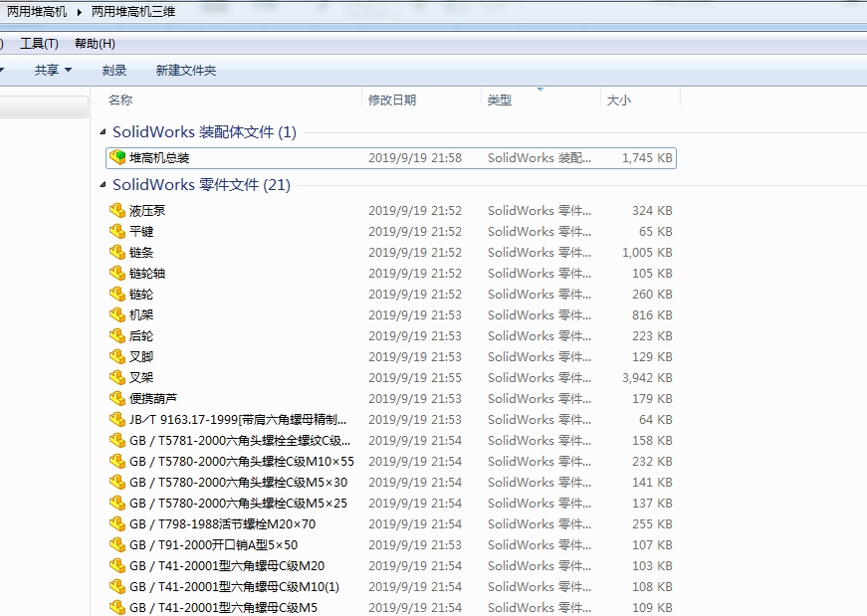
Task: Select the file name 堆高机总装
Action: click(159, 158)
